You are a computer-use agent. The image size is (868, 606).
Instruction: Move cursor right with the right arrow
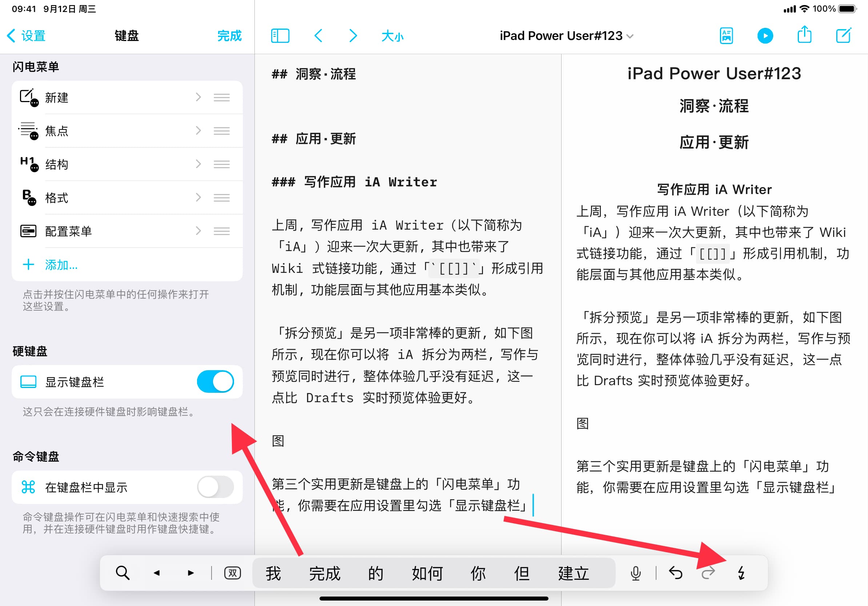click(191, 573)
